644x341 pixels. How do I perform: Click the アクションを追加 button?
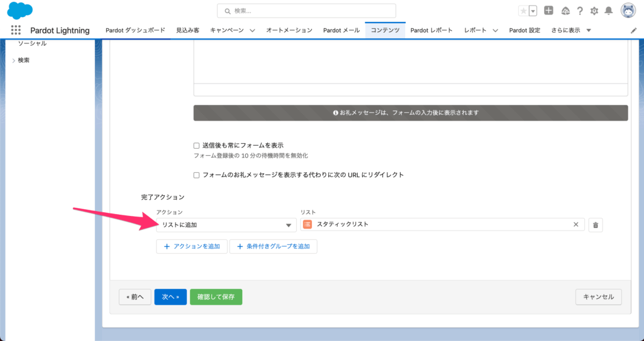192,247
